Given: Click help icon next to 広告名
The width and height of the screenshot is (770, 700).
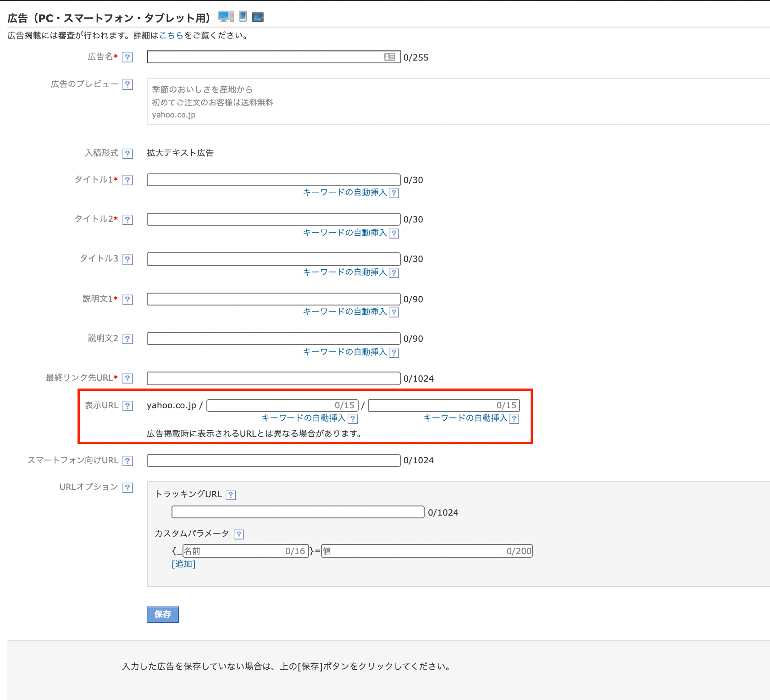Looking at the screenshot, I should coord(128,57).
